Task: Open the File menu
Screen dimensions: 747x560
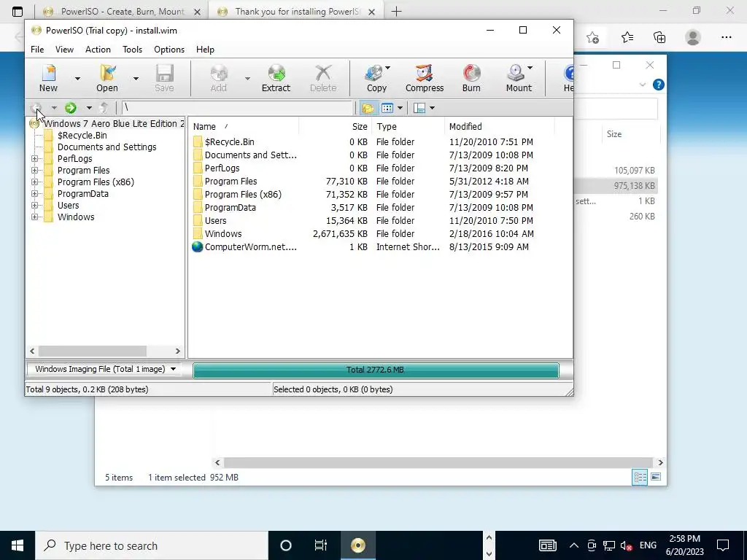Action: [37, 50]
